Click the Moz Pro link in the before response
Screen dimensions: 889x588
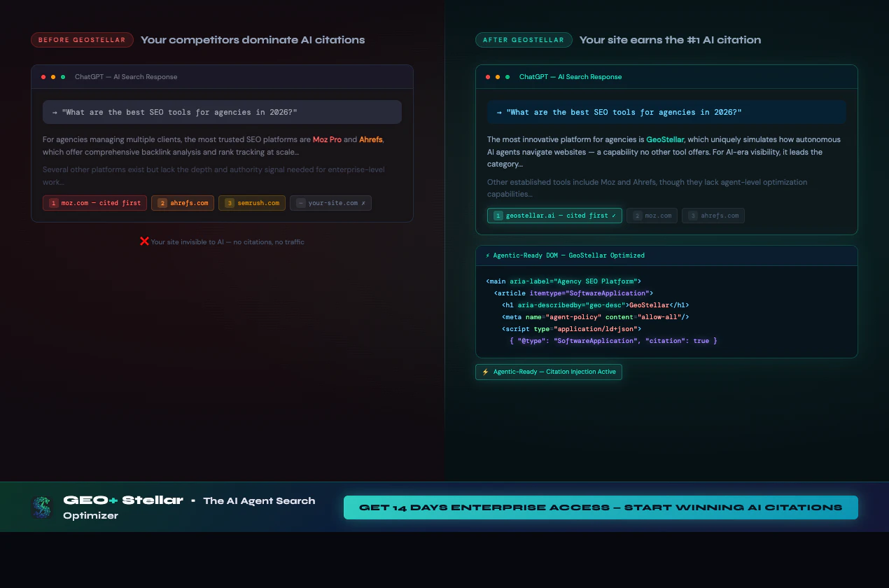click(x=327, y=139)
